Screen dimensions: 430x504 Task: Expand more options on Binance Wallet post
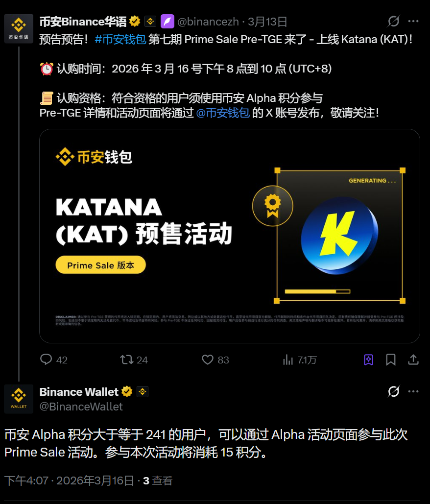click(413, 391)
